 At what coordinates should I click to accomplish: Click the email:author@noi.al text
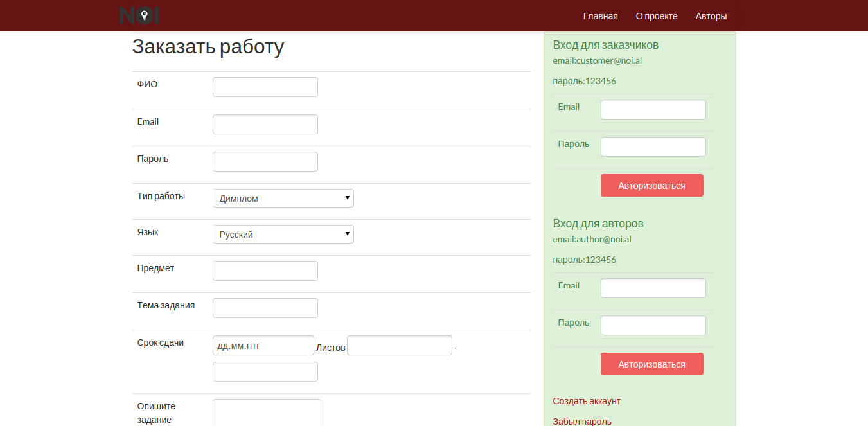click(x=592, y=240)
